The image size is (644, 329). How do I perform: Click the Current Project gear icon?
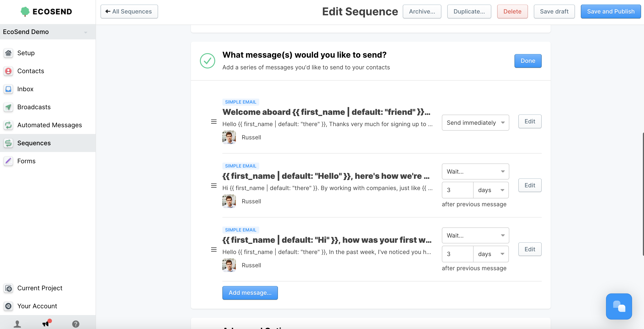click(8, 288)
